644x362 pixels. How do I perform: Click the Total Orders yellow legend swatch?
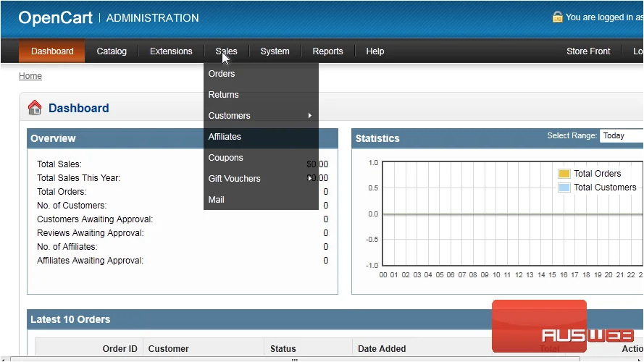click(x=564, y=174)
